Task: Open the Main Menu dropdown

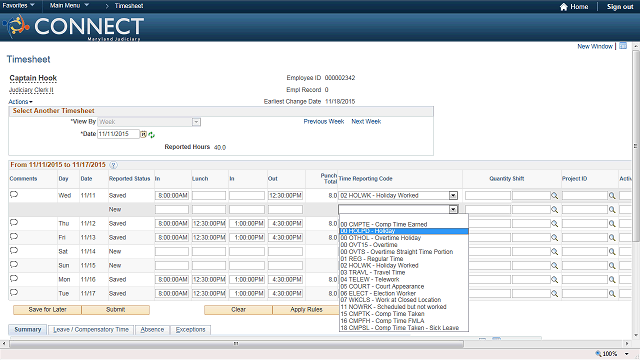Action: [x=69, y=5]
